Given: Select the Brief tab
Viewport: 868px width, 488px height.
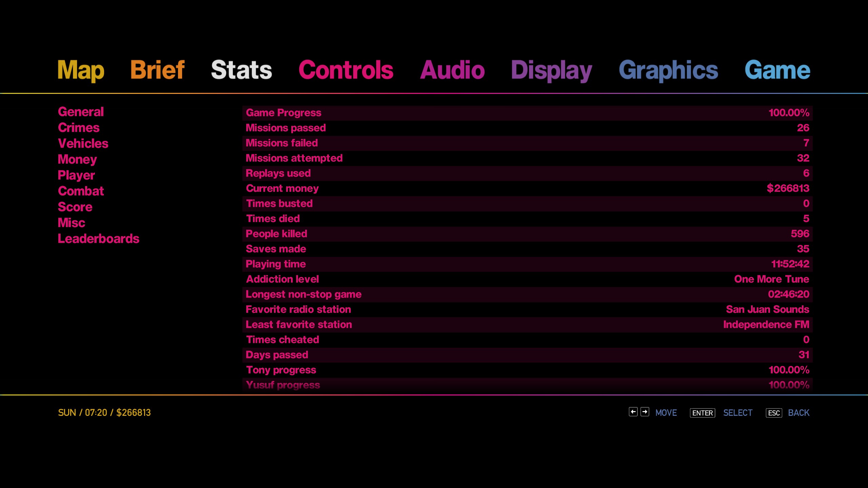Looking at the screenshot, I should point(157,70).
